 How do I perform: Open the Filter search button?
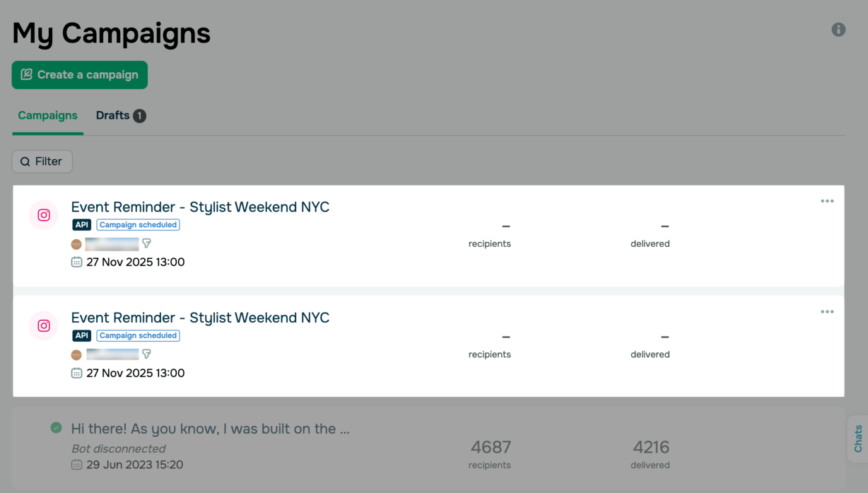click(x=42, y=161)
